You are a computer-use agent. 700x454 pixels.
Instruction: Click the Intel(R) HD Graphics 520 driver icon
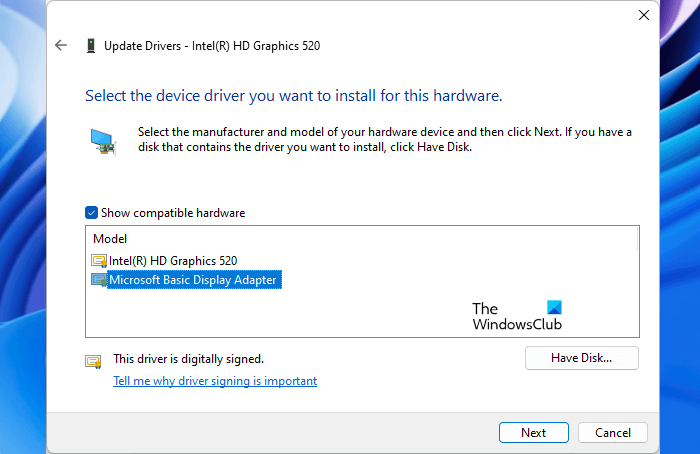click(x=99, y=261)
